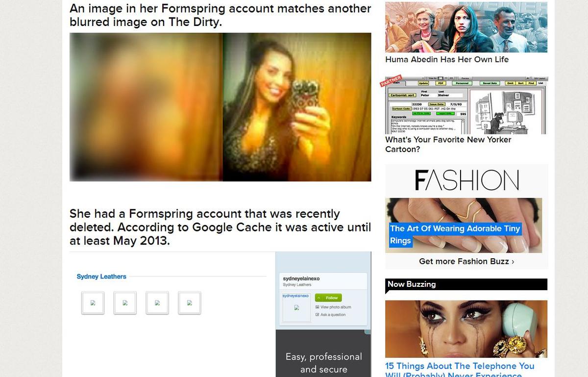Click the FASHION section heading

click(466, 180)
